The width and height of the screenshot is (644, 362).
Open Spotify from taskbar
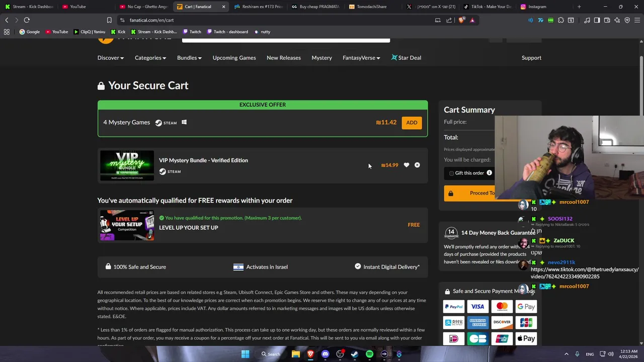point(369,354)
